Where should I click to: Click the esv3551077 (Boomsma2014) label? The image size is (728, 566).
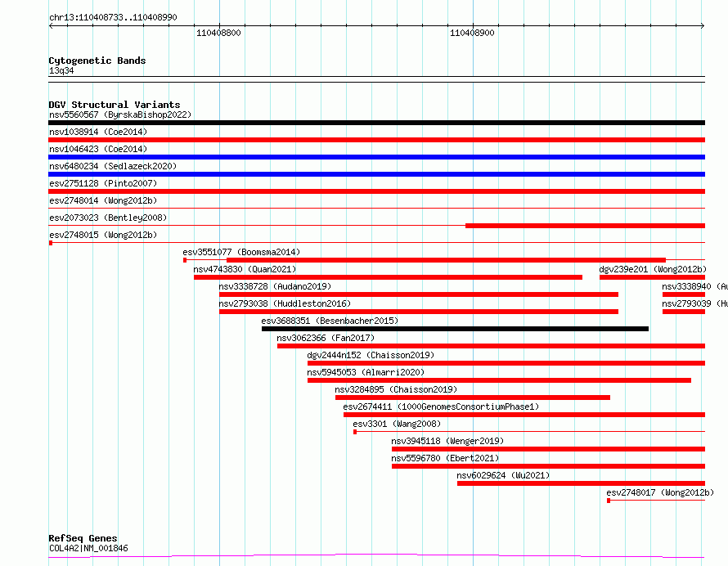tap(241, 252)
